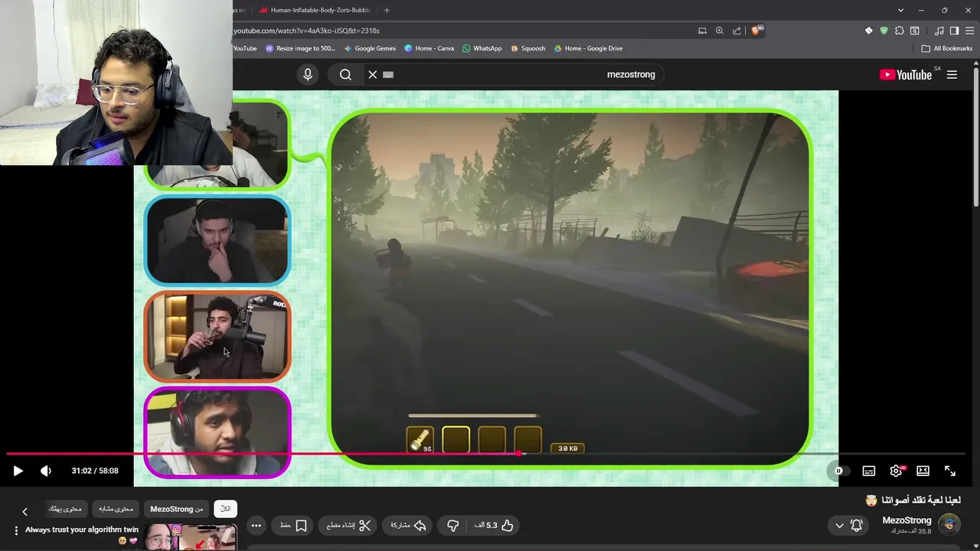980x551 pixels.
Task: Open the YouTube bookmark
Action: [x=245, y=48]
